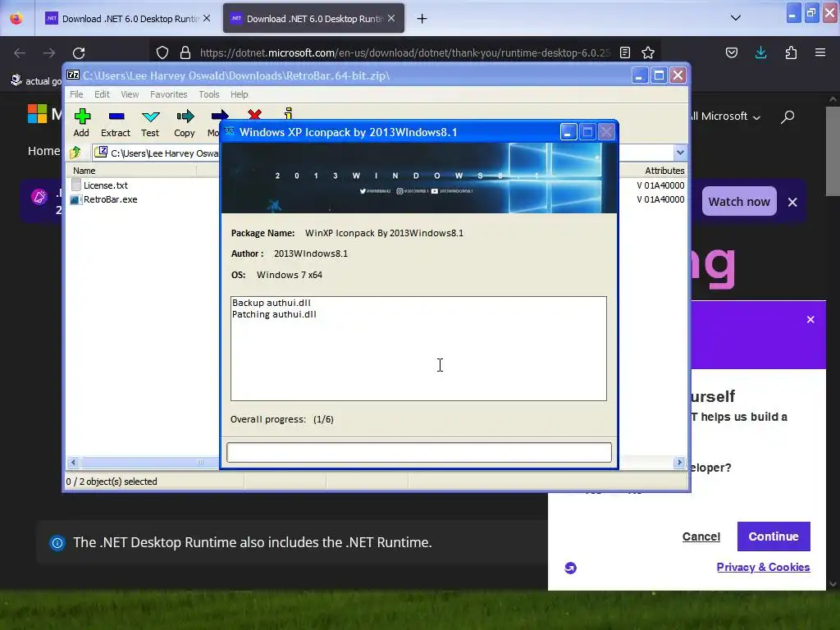Click the Microsoft site search magnifier
Viewport: 840px width, 630px height.
[x=787, y=116]
